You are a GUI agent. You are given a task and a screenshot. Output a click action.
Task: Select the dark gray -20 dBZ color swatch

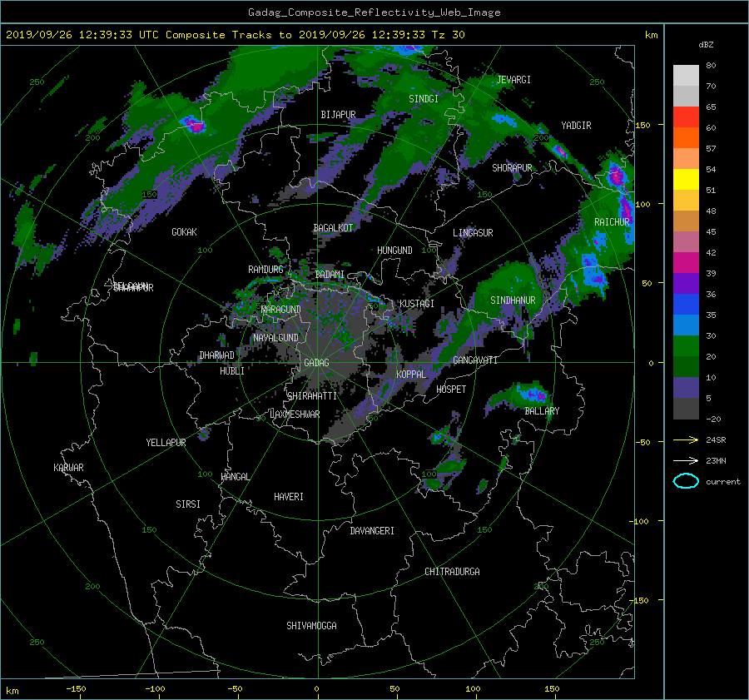click(x=686, y=409)
